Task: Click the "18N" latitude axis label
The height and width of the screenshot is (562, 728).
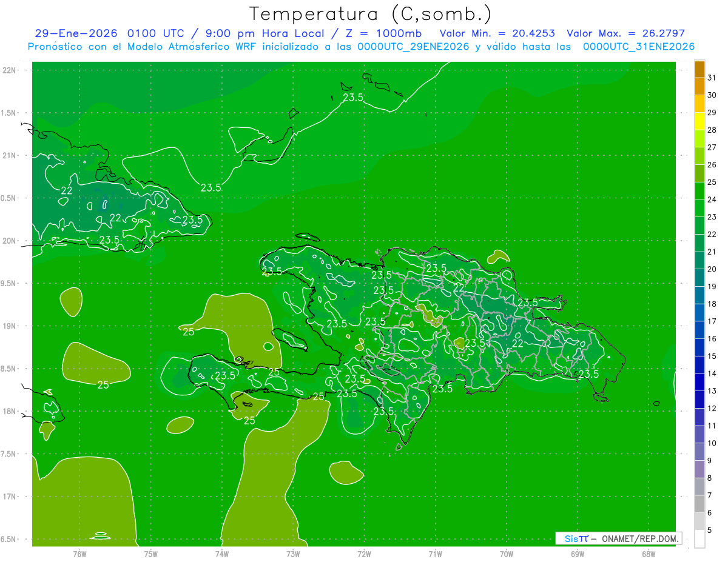Action: click(x=10, y=411)
